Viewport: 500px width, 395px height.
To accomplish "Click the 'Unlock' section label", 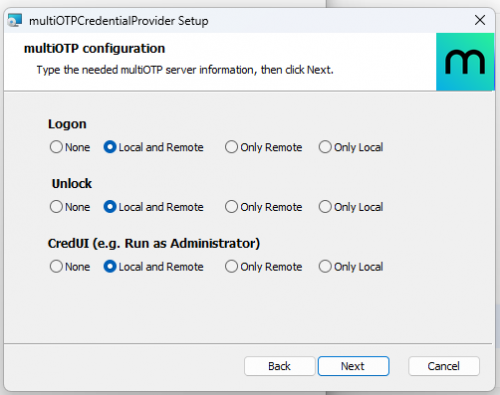I will click(x=72, y=184).
